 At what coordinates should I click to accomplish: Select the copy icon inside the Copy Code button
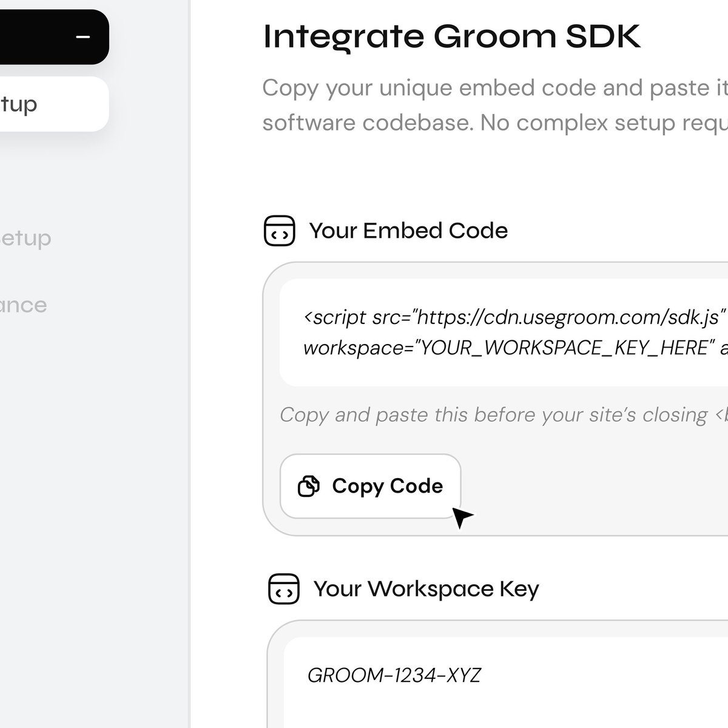[309, 486]
